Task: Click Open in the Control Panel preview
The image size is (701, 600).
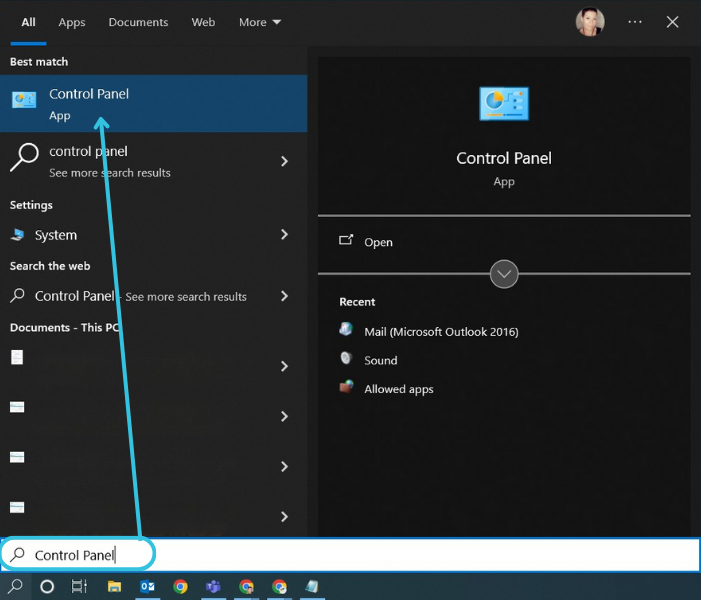Action: (x=378, y=242)
